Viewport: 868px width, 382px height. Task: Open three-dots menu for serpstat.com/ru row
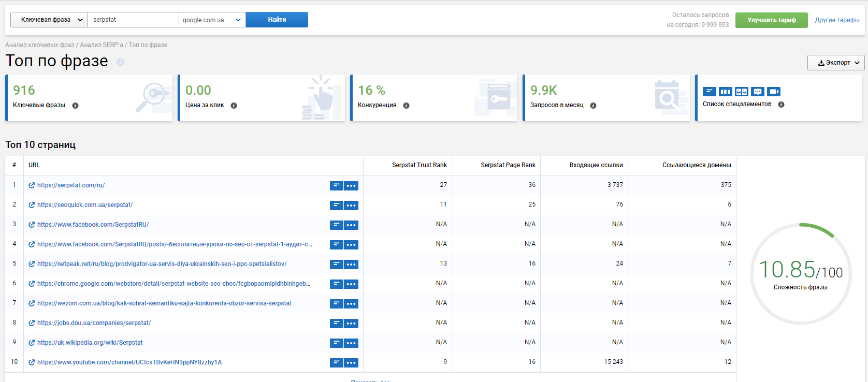351,186
